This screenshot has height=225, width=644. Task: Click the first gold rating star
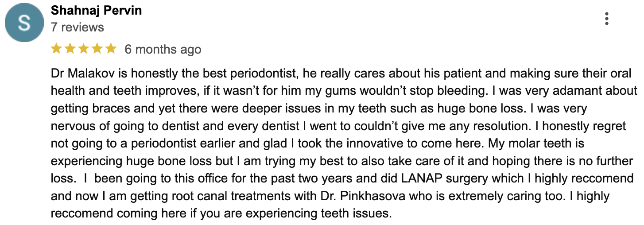56,49
